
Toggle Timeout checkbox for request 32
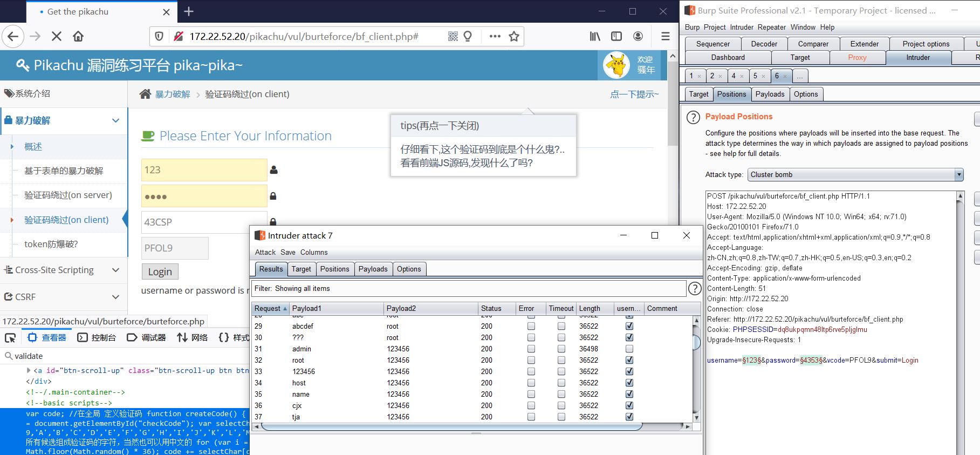click(x=561, y=360)
